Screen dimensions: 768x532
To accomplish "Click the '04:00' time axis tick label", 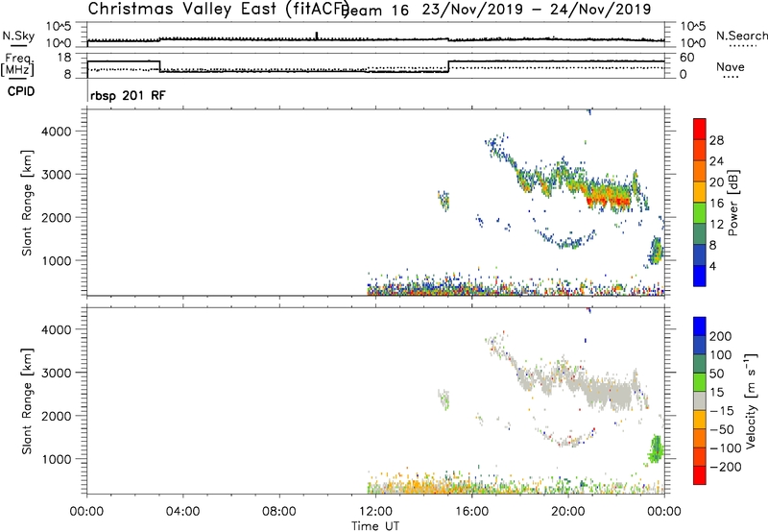I will 182,512.
